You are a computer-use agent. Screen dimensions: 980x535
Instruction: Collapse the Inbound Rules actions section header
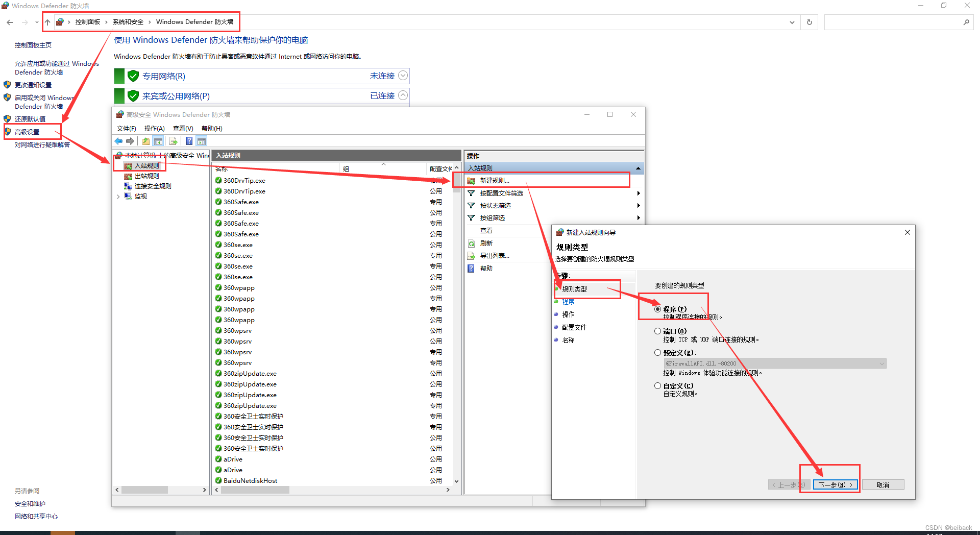click(638, 168)
